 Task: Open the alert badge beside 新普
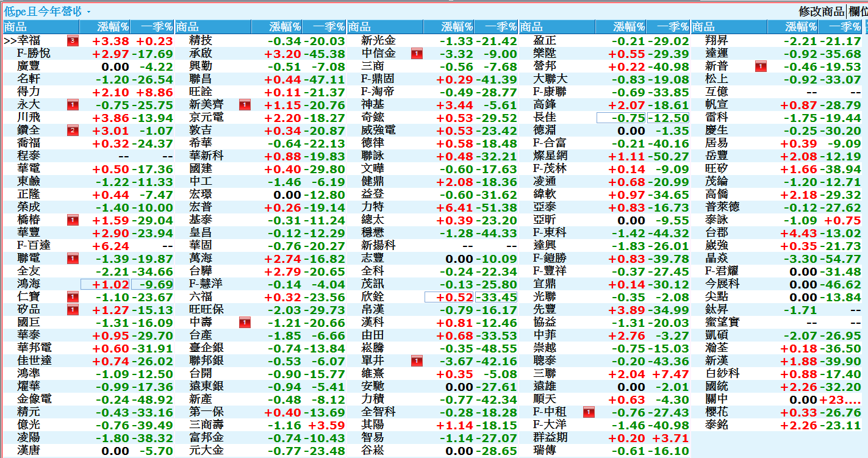pyautogui.click(x=761, y=66)
